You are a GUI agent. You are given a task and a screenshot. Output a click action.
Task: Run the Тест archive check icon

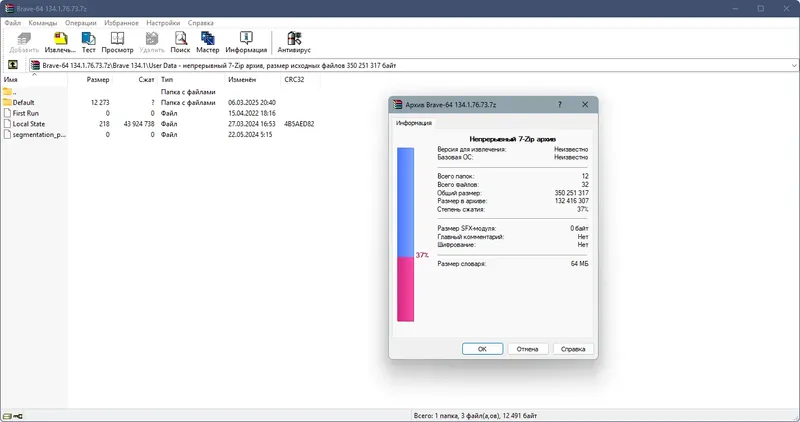coord(88,39)
